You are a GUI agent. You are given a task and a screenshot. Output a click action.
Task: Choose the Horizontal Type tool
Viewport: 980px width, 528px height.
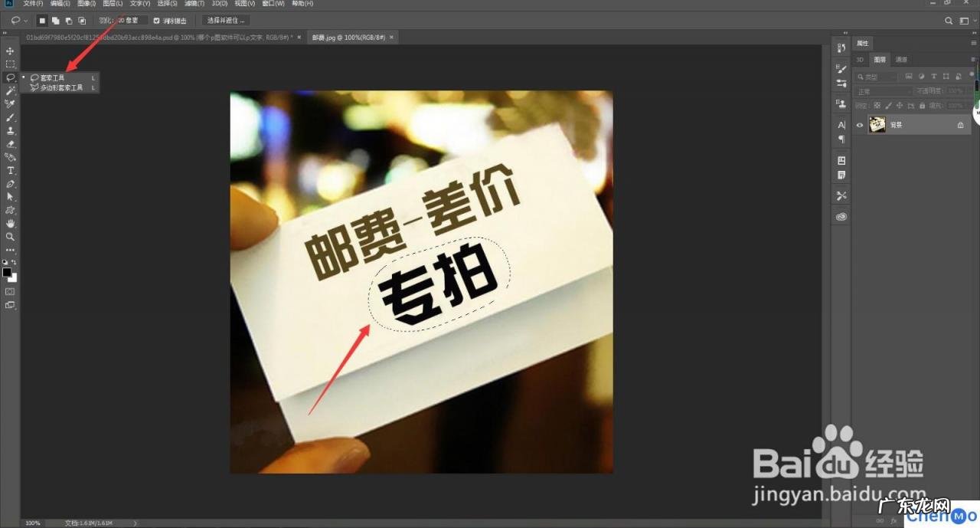coord(10,169)
